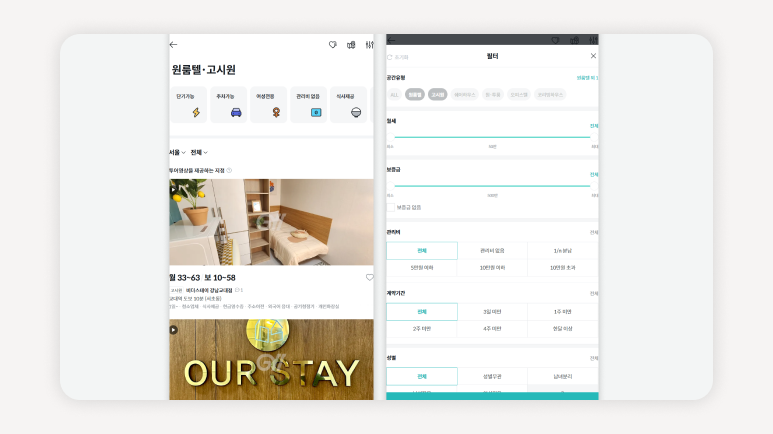The height and width of the screenshot is (434, 773).
Task: Click 보증금 slider maximum handle
Action: 594,186
